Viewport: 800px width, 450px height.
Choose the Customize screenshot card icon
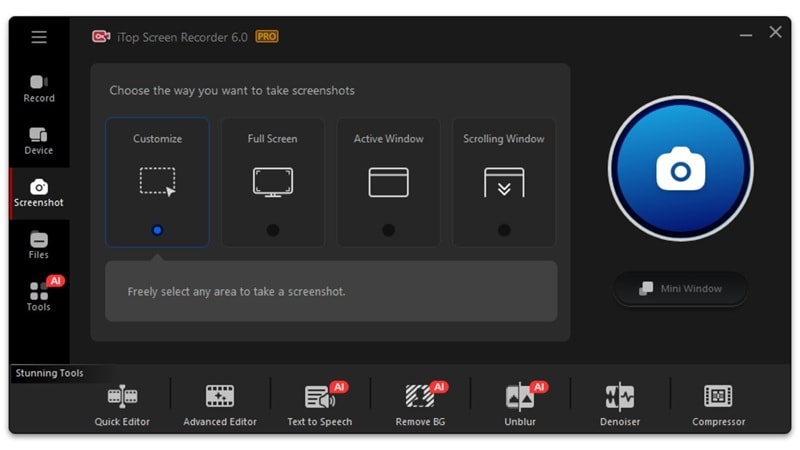click(x=157, y=182)
